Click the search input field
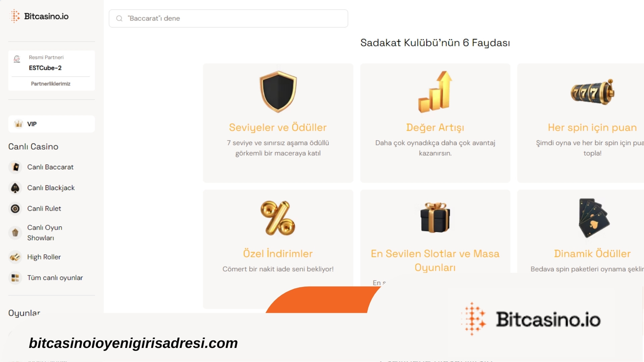Screen dimensions: 644x362 point(228,18)
